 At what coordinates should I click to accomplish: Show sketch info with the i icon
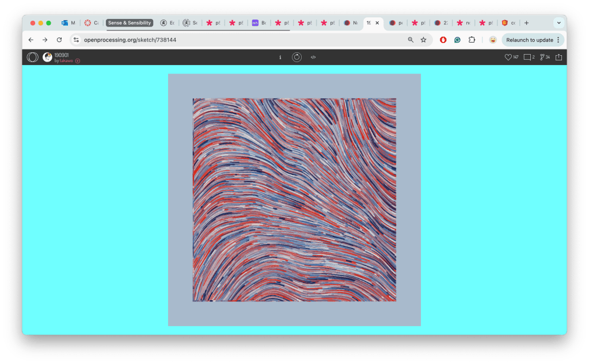280,57
